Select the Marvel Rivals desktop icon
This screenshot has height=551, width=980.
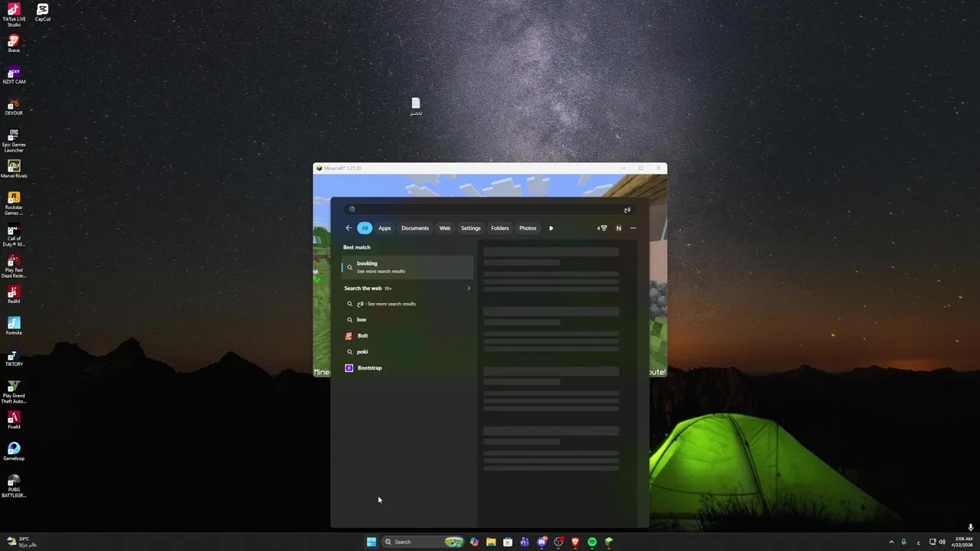pyautogui.click(x=14, y=169)
